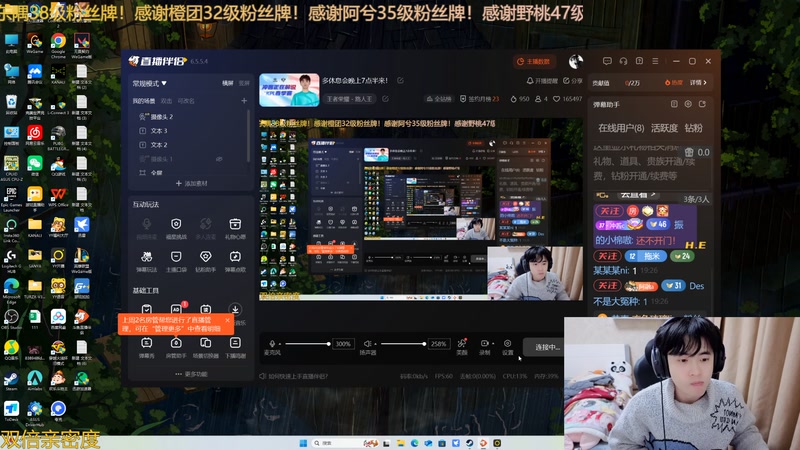Open the hamburger menu in title bar
The width and height of the screenshot is (800, 450).
click(655, 61)
